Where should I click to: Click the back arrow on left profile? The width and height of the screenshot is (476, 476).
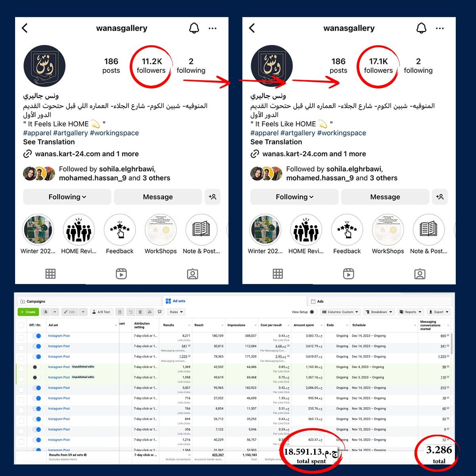coord(25,28)
